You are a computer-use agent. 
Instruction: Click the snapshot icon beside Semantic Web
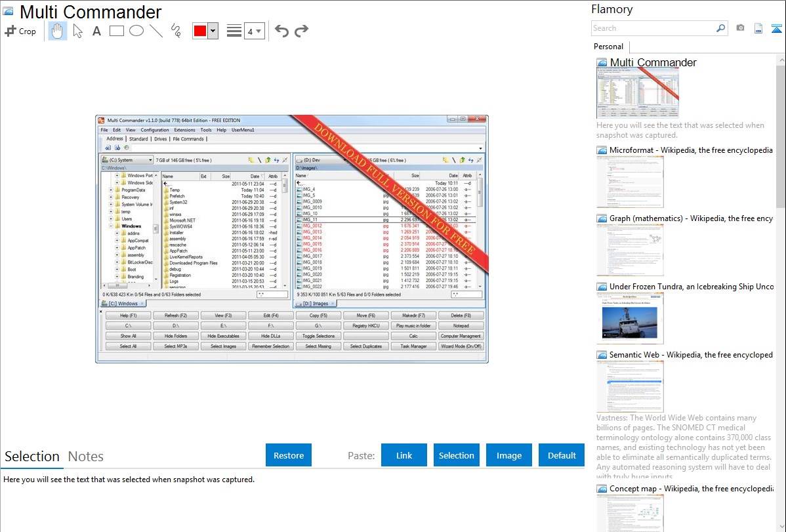coord(602,355)
